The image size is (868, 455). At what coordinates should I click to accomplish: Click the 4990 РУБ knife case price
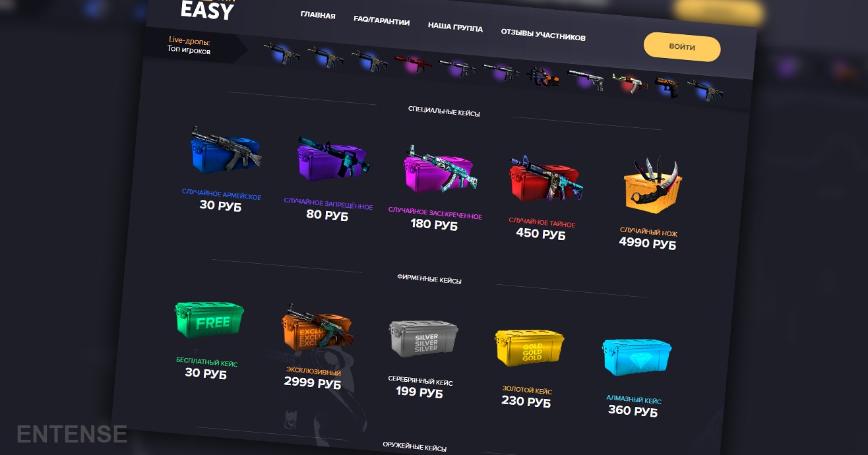click(647, 243)
